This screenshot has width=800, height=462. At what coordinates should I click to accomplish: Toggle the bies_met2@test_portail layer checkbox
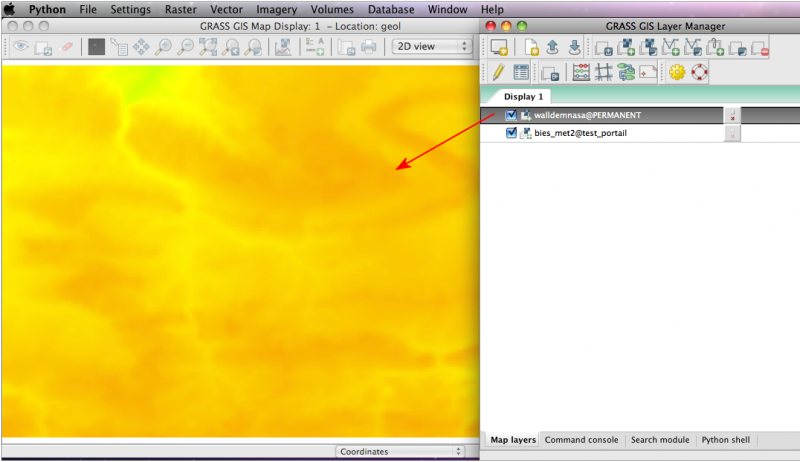tap(511, 133)
